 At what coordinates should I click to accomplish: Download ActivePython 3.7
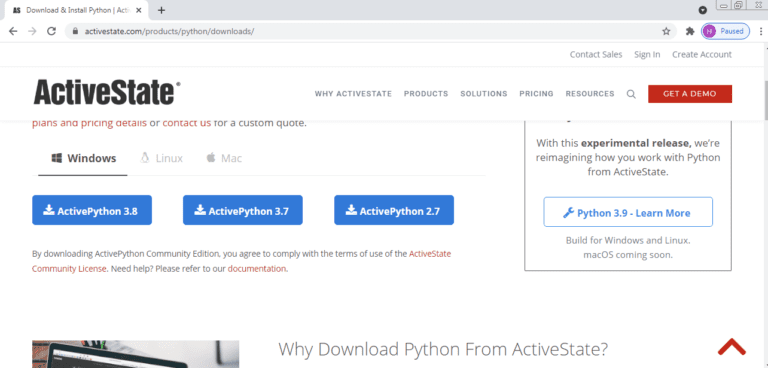pyautogui.click(x=242, y=210)
